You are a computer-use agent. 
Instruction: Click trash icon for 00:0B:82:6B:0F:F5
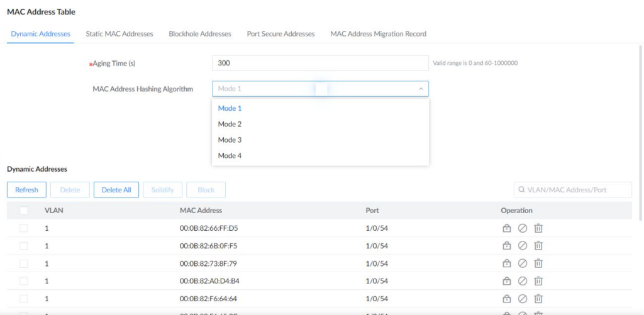[538, 246]
